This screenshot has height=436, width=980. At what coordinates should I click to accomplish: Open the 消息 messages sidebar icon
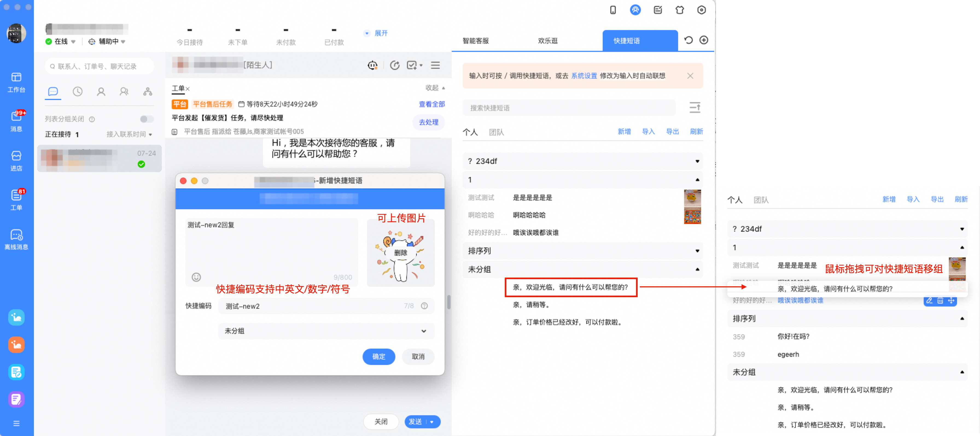[16, 121]
